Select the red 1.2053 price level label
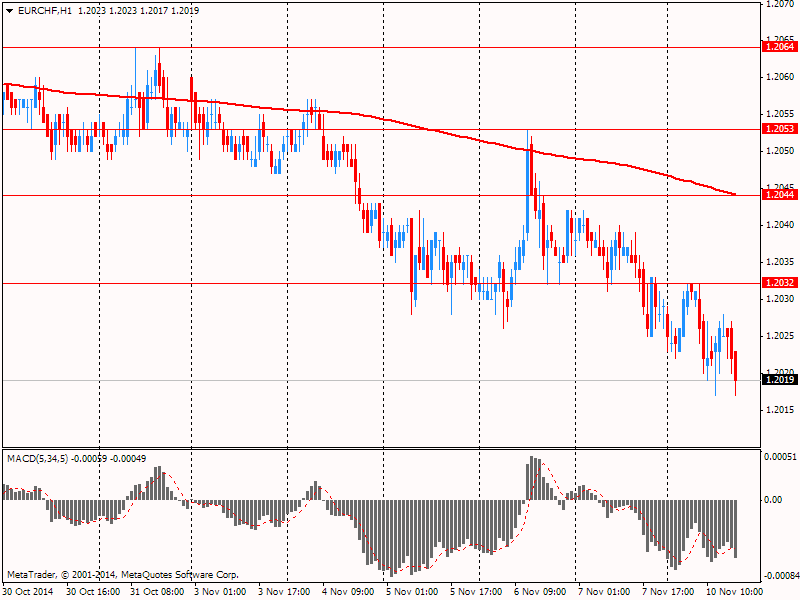The width and height of the screenshot is (800, 600). tap(779, 129)
